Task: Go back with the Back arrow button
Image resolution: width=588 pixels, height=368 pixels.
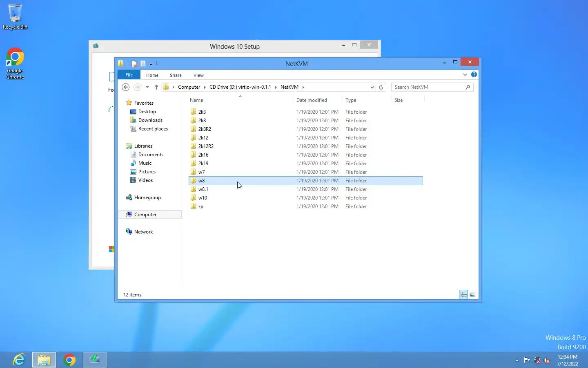Action: coord(126,87)
